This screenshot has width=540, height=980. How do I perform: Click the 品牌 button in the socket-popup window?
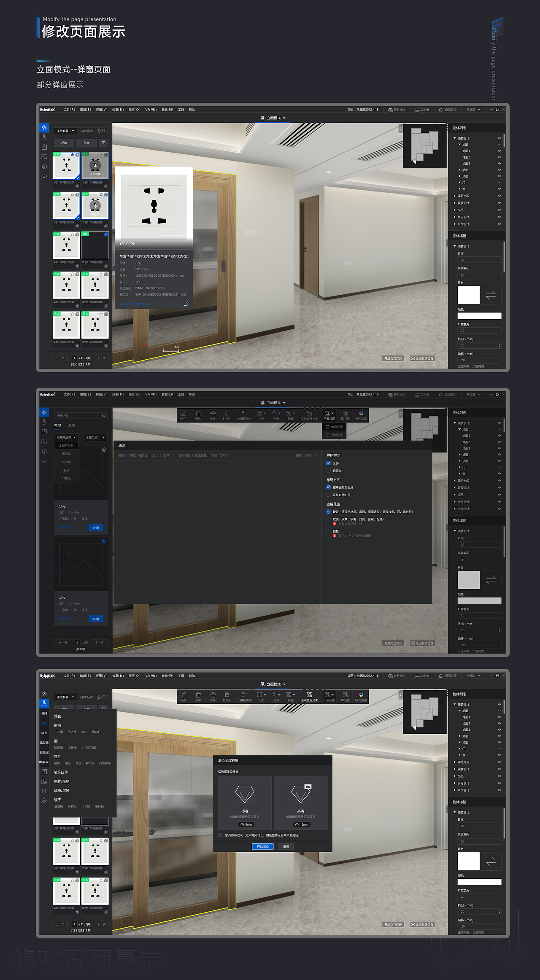pyautogui.click(x=64, y=143)
